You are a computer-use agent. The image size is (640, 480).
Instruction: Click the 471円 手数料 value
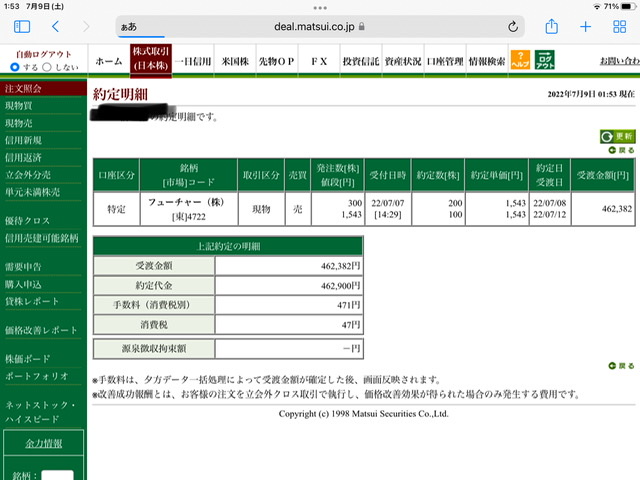click(x=349, y=305)
